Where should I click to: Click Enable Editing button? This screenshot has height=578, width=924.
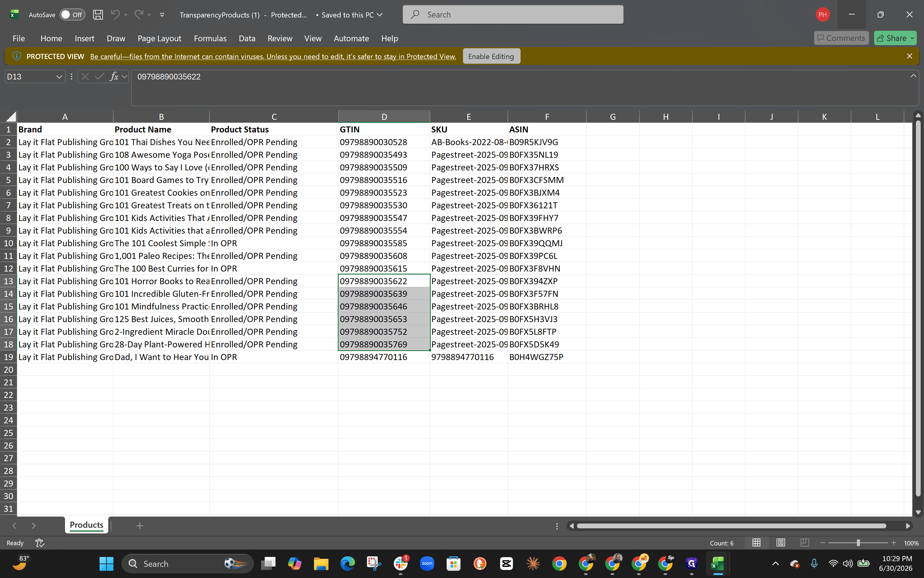491,56
